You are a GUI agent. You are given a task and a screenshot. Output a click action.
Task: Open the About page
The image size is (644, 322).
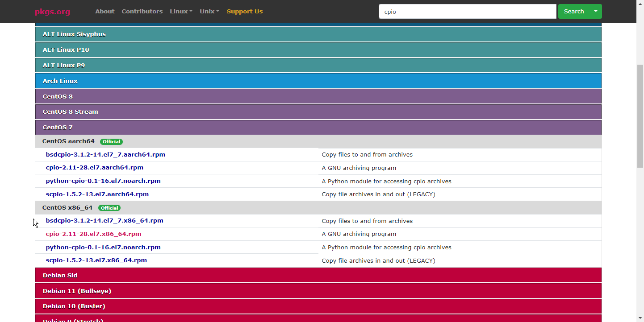tap(105, 12)
